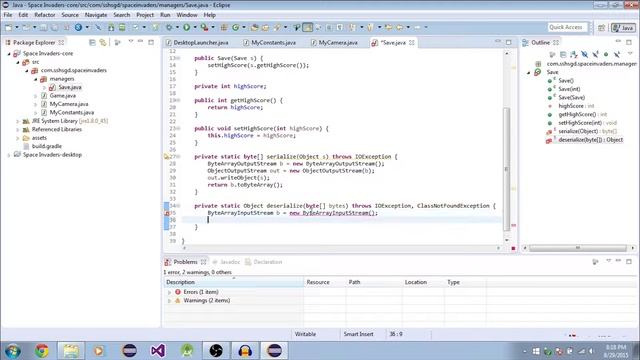Collapse All in Package Explorer

(92, 42)
